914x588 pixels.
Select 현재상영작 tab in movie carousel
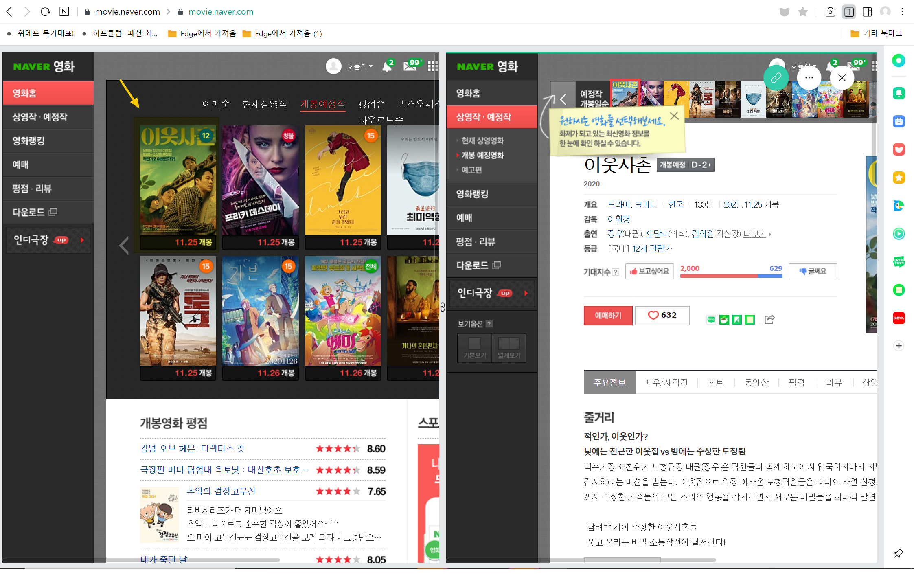coord(265,104)
